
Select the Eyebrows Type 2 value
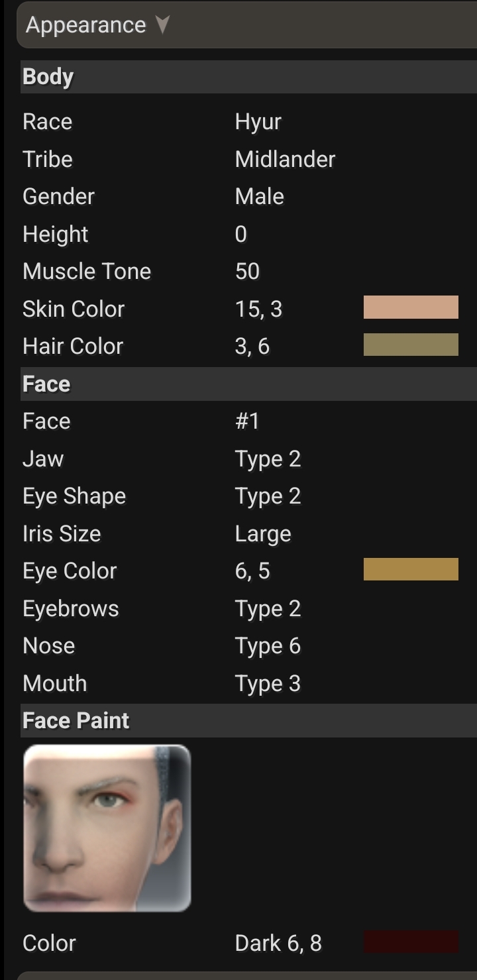point(268,608)
